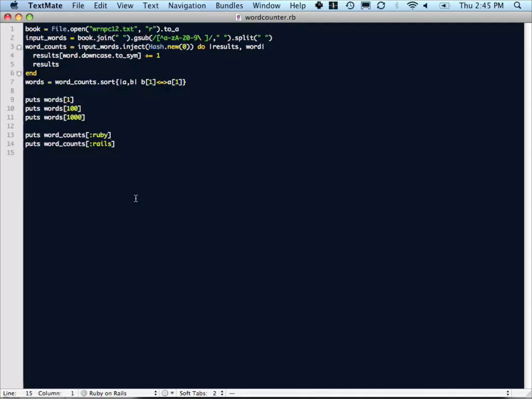Open the Bundles menu
532x399 pixels.
point(229,5)
